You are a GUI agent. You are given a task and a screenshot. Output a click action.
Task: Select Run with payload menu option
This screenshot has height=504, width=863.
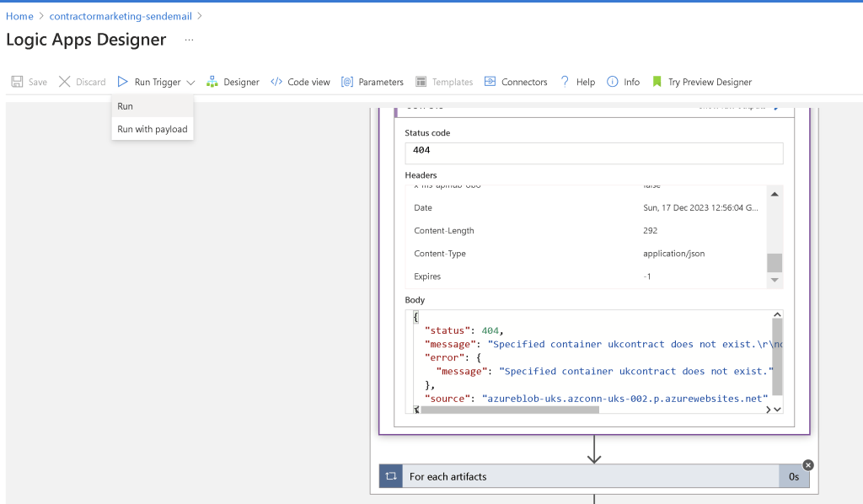click(153, 129)
